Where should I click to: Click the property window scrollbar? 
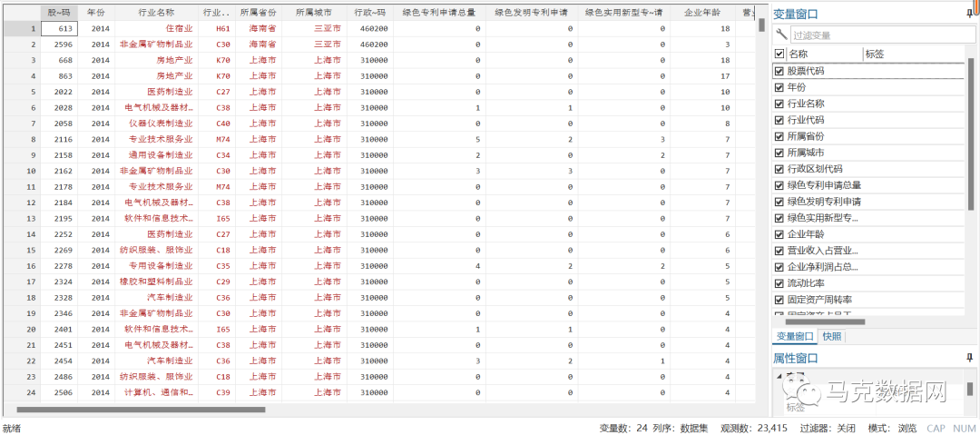(971, 389)
